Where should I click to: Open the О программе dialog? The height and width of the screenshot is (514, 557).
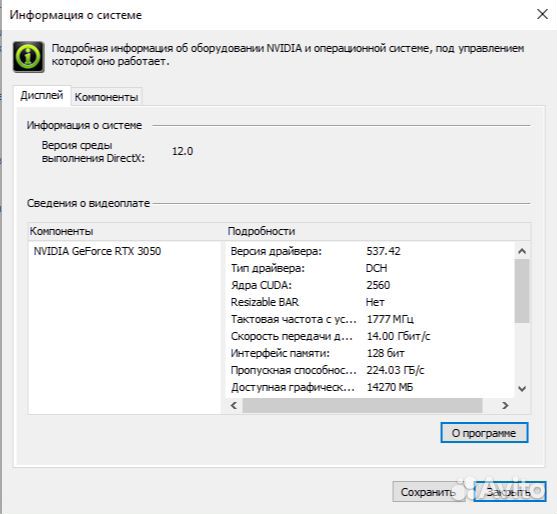pyautogui.click(x=484, y=433)
